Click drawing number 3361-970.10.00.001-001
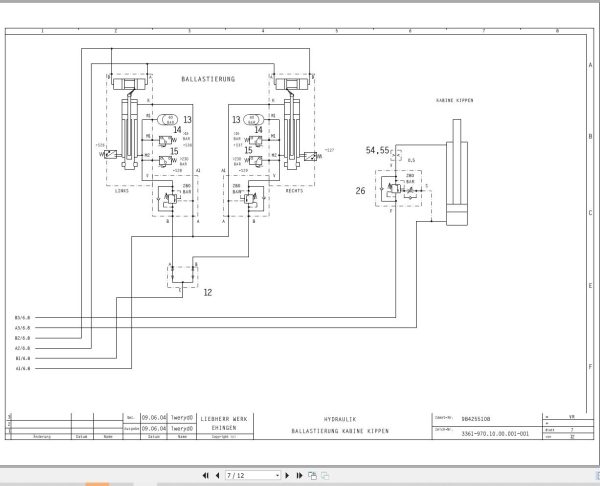Screen dimensions: 600x486 pyautogui.click(x=495, y=434)
